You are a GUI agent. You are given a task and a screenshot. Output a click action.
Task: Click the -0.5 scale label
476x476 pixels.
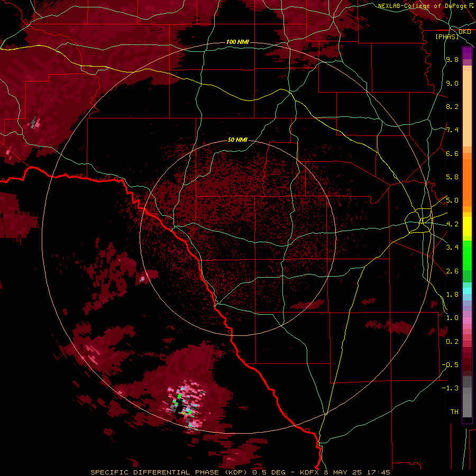450,365
